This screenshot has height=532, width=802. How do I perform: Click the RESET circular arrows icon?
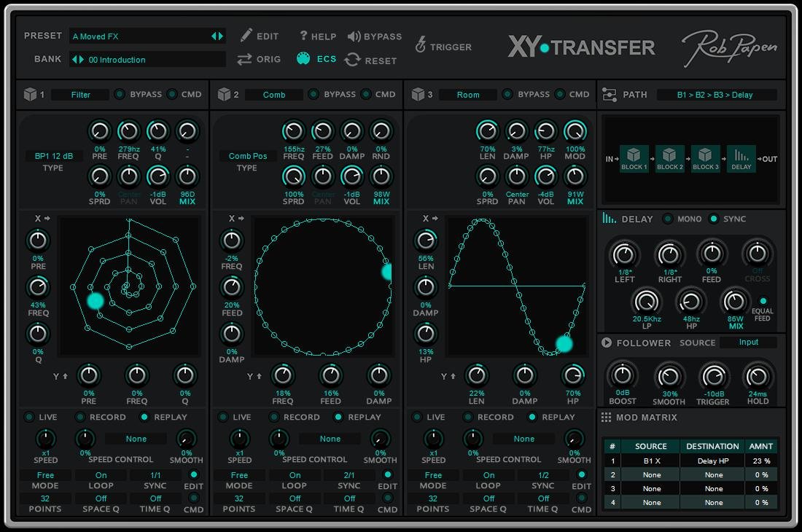(x=352, y=60)
